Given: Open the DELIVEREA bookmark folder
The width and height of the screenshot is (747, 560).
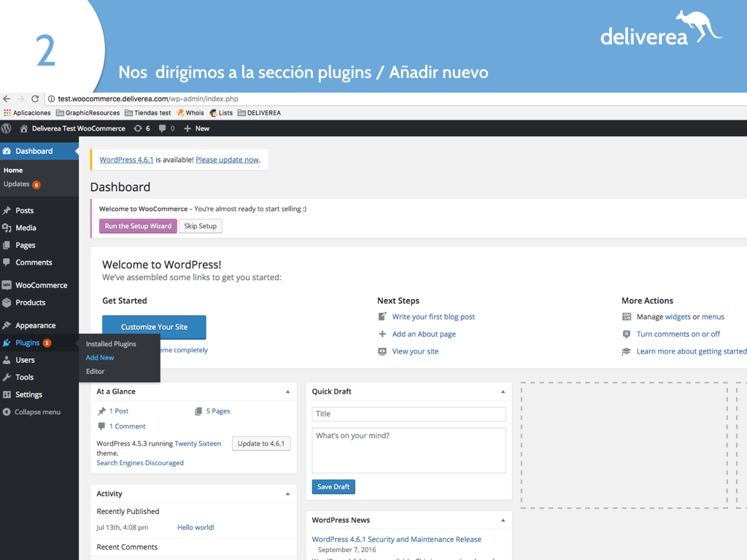Looking at the screenshot, I should pyautogui.click(x=260, y=113).
